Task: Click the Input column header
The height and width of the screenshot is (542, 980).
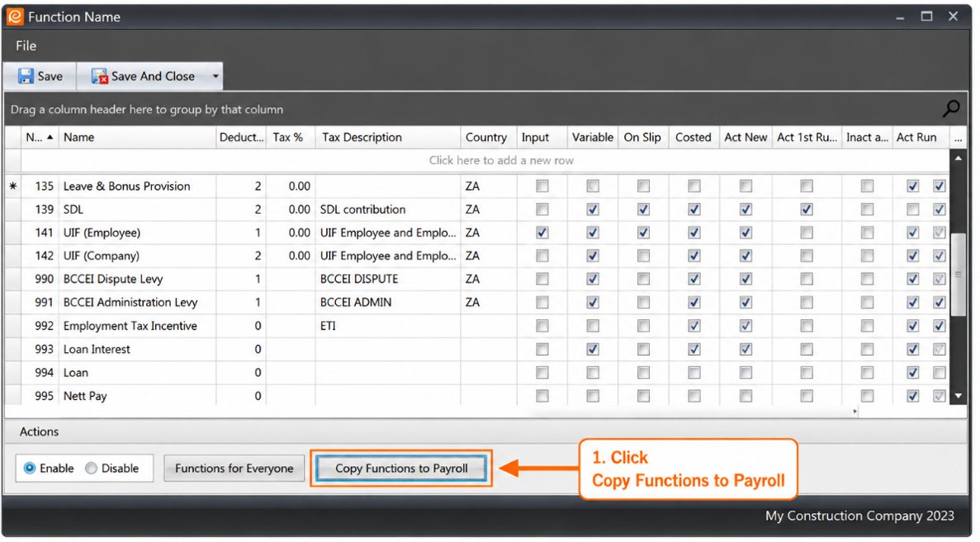Action: pos(542,138)
